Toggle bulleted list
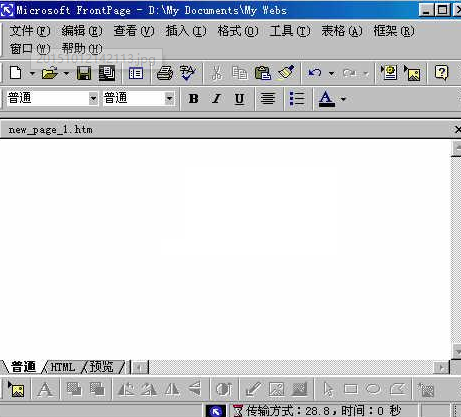 pos(297,99)
